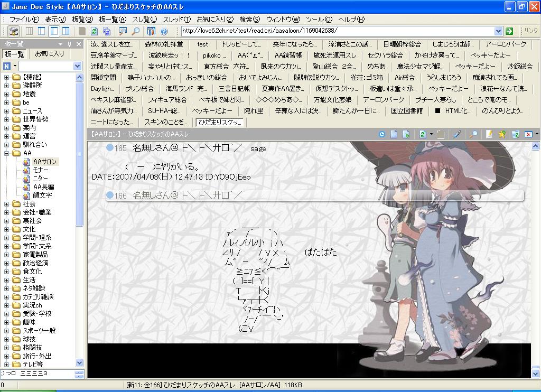
Task: Collapse the AA category folder
Action: 6,153
